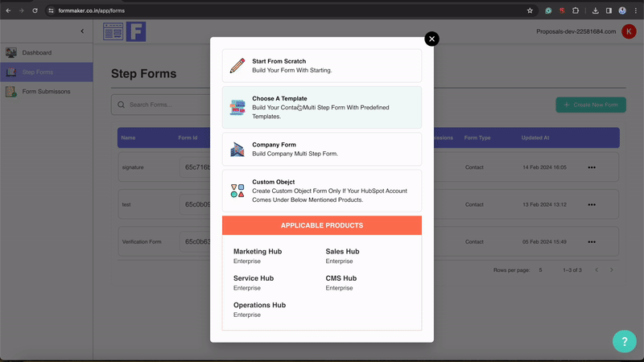Open browser three-dot menu
The height and width of the screenshot is (362, 644).
pyautogui.click(x=636, y=10)
